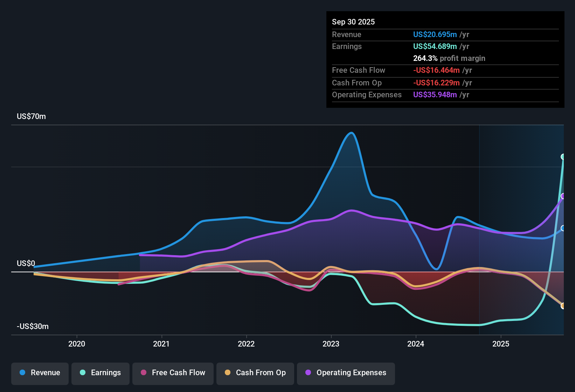Click the Earnings endpoint marker on chart
Screen dimensions: 575x392
point(563,157)
